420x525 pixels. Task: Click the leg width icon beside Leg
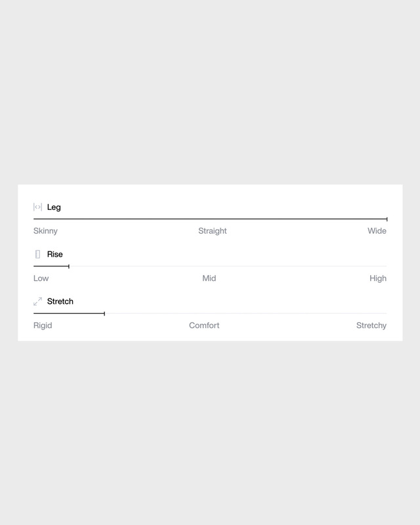37,207
